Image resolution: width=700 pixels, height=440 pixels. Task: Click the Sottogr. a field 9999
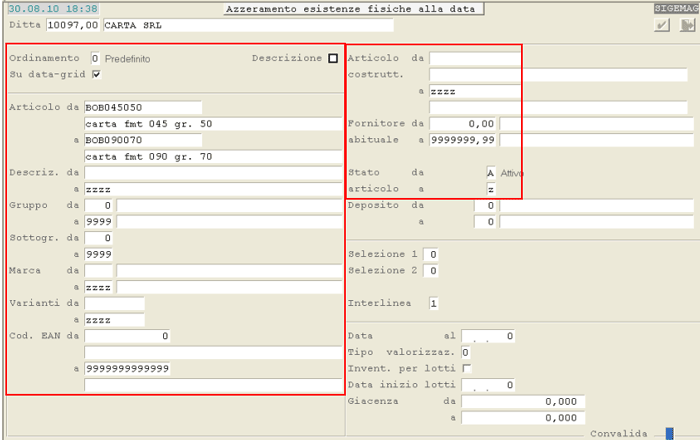(99, 254)
